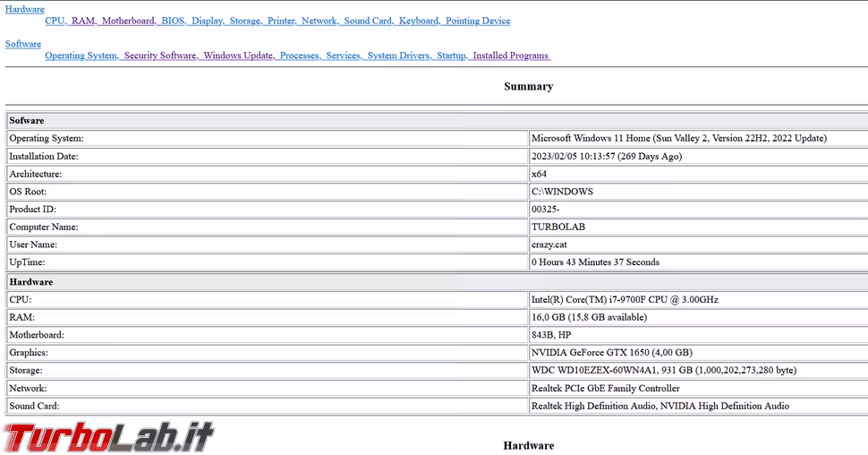Click the Operating System link
The height and width of the screenshot is (455, 868).
(x=81, y=56)
